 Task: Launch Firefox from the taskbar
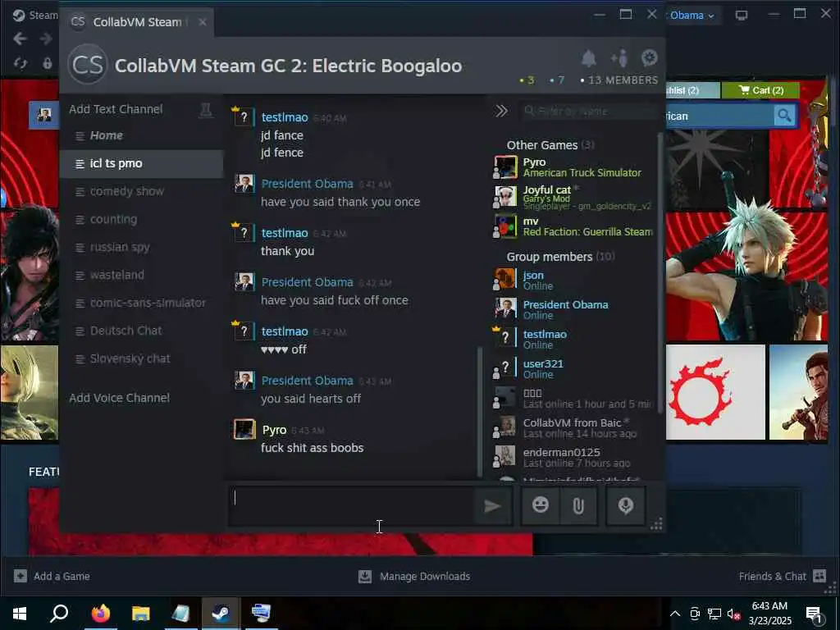100,613
